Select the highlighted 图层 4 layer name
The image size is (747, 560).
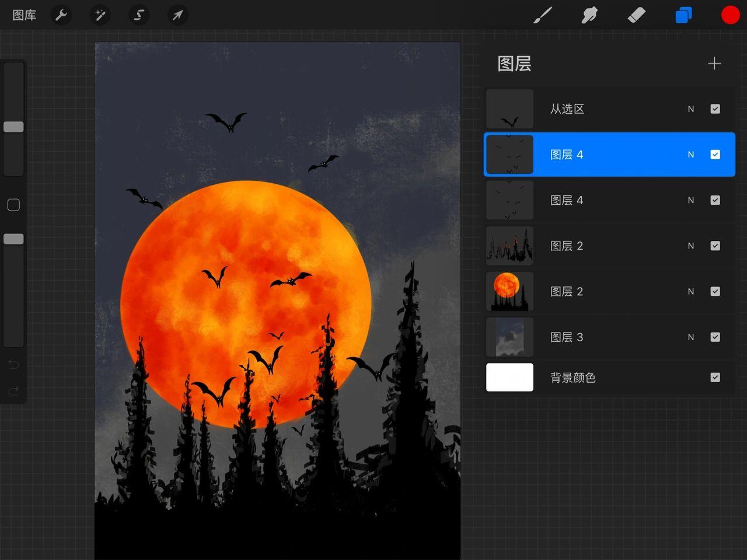pyautogui.click(x=567, y=155)
